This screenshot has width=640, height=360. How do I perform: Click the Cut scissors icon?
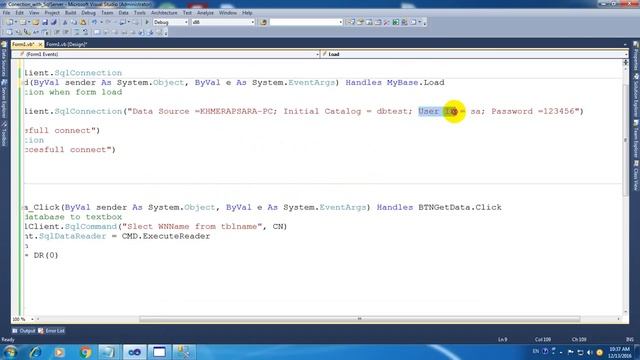point(64,22)
